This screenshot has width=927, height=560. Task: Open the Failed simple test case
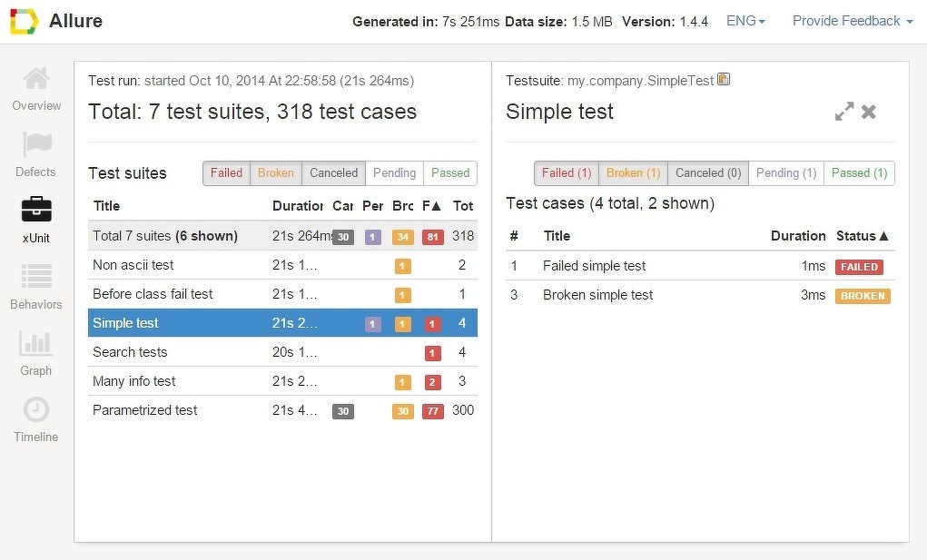coord(595,266)
